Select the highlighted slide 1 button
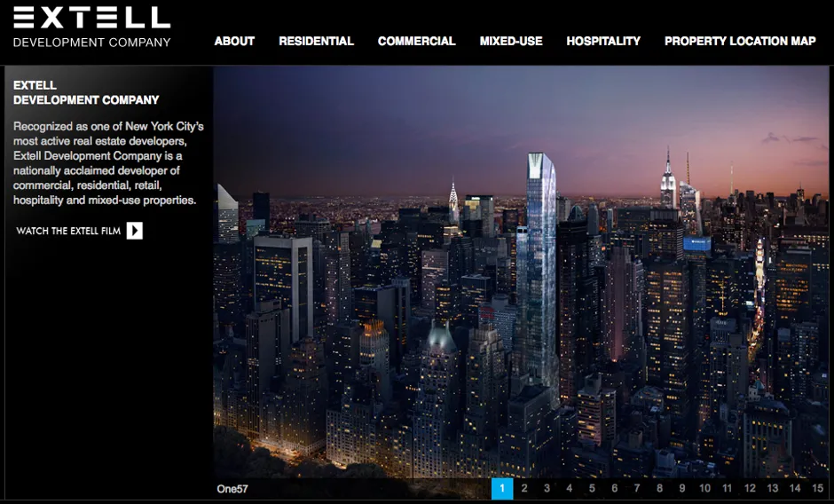834x504 pixels. (x=502, y=489)
